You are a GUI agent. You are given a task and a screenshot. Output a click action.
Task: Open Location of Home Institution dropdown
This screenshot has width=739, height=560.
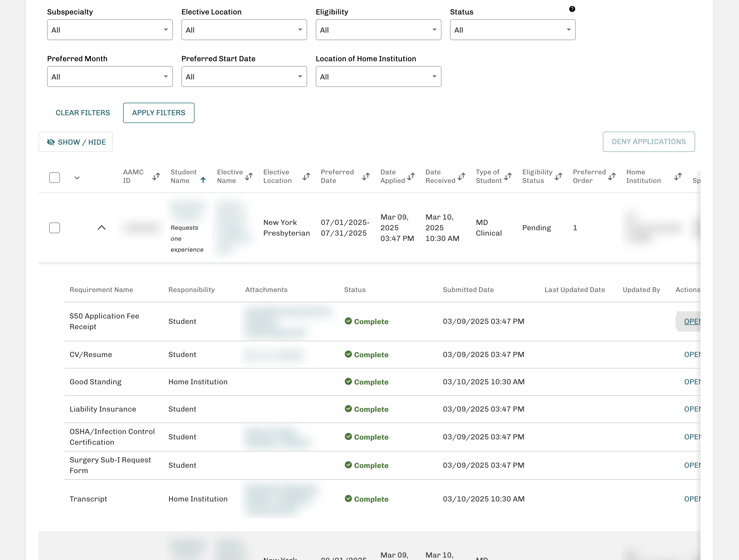coord(378,76)
